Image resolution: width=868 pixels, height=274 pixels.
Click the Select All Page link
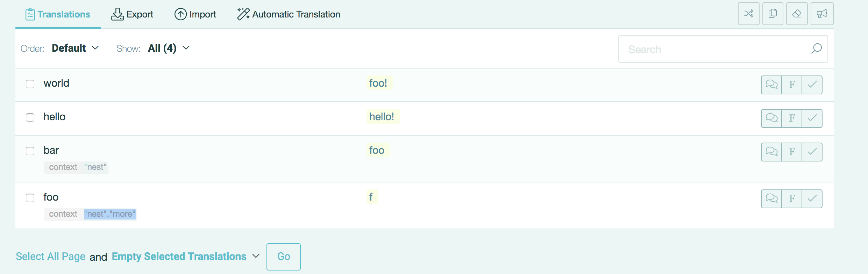coord(51,257)
